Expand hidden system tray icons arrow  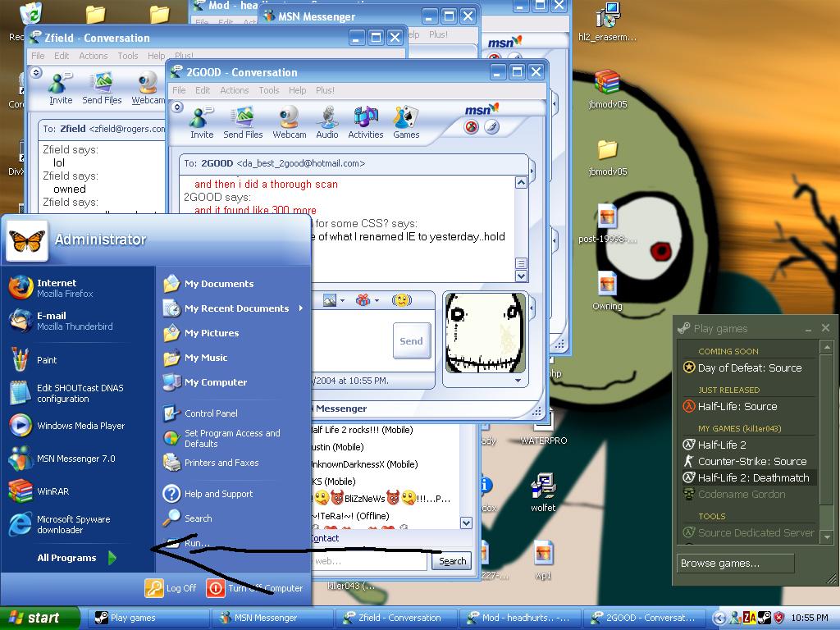[719, 618]
